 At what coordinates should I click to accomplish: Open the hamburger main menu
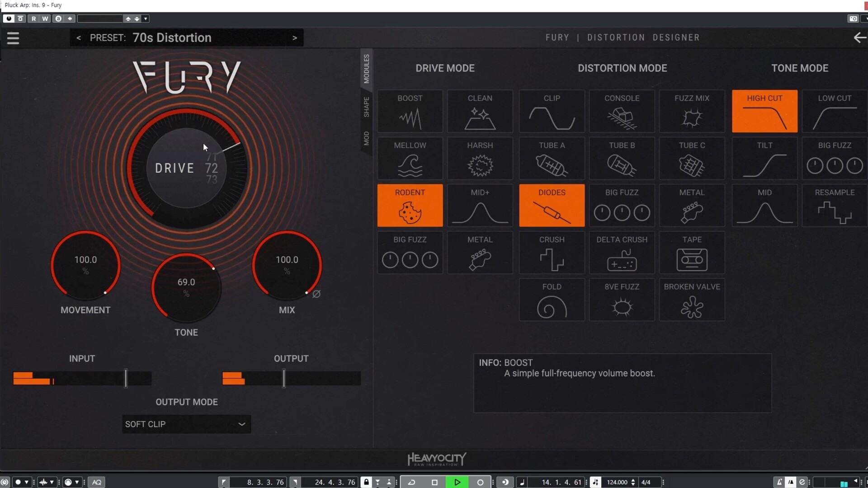[x=13, y=38]
